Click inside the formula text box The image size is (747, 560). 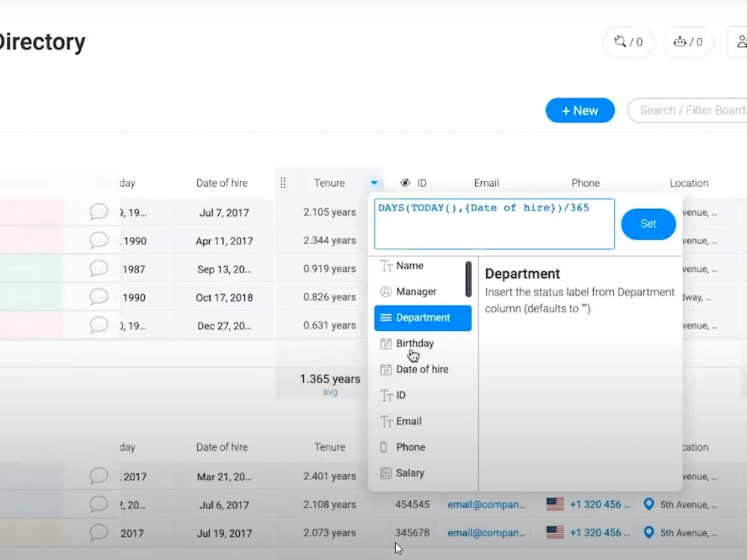494,224
